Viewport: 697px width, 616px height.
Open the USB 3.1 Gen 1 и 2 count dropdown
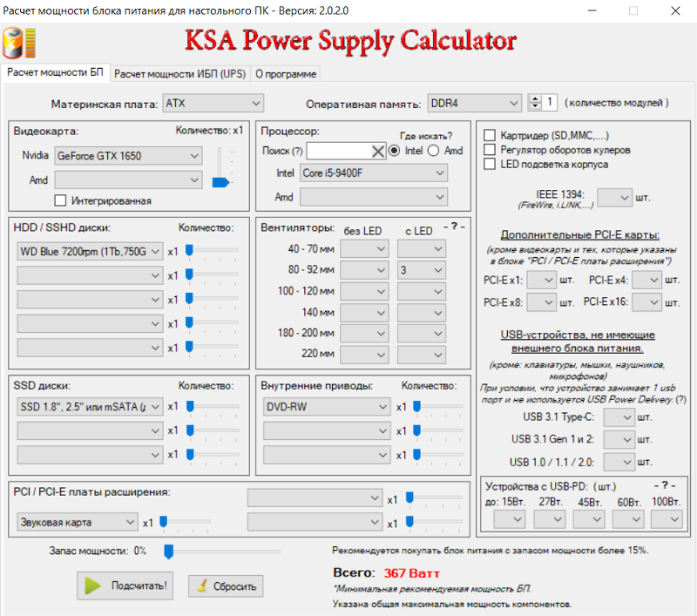(619, 439)
